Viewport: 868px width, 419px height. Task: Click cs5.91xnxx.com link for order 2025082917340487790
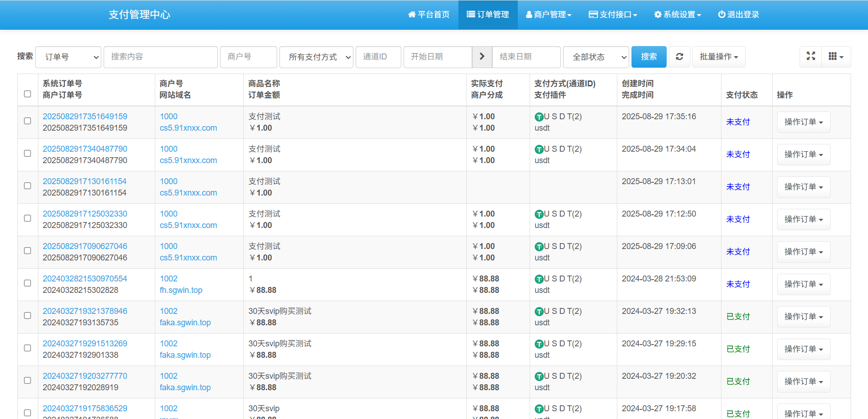[188, 160]
